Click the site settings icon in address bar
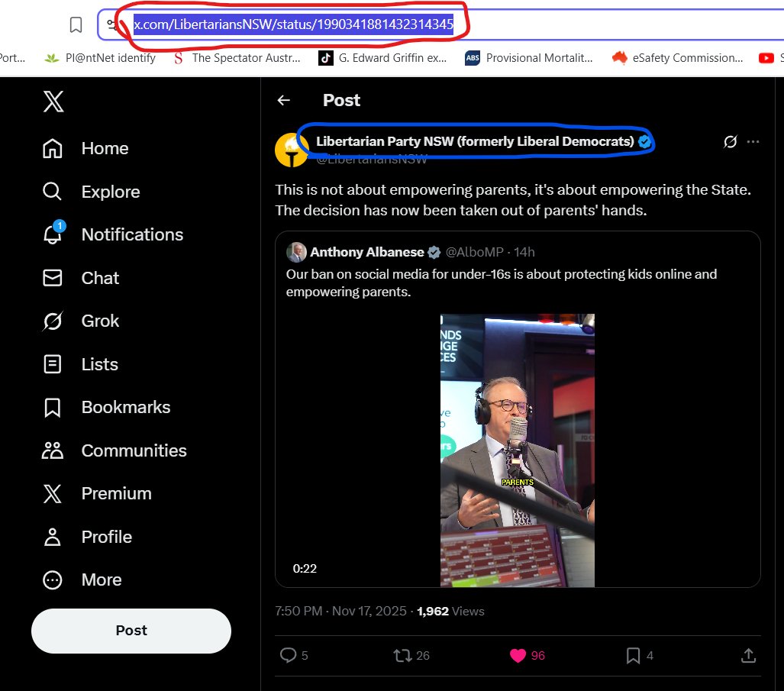This screenshot has width=784, height=691. [112, 24]
